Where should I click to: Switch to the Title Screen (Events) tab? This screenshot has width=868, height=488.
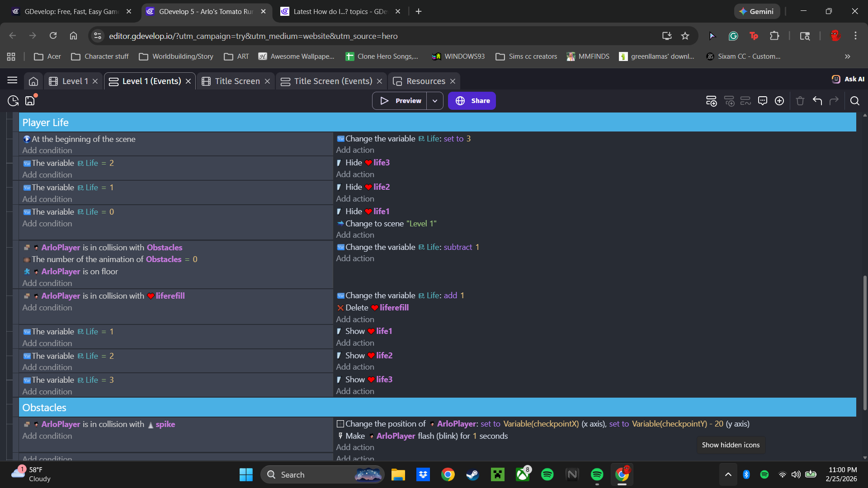coord(333,81)
